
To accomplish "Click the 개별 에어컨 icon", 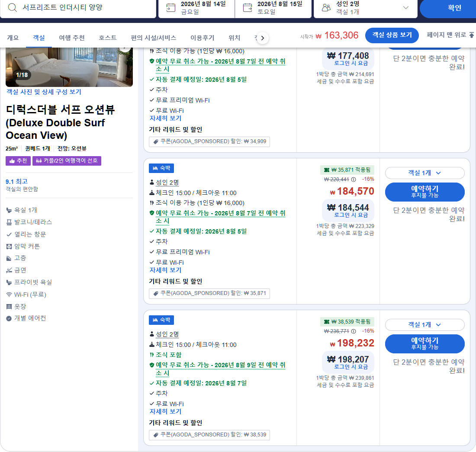I will click(x=9, y=318).
